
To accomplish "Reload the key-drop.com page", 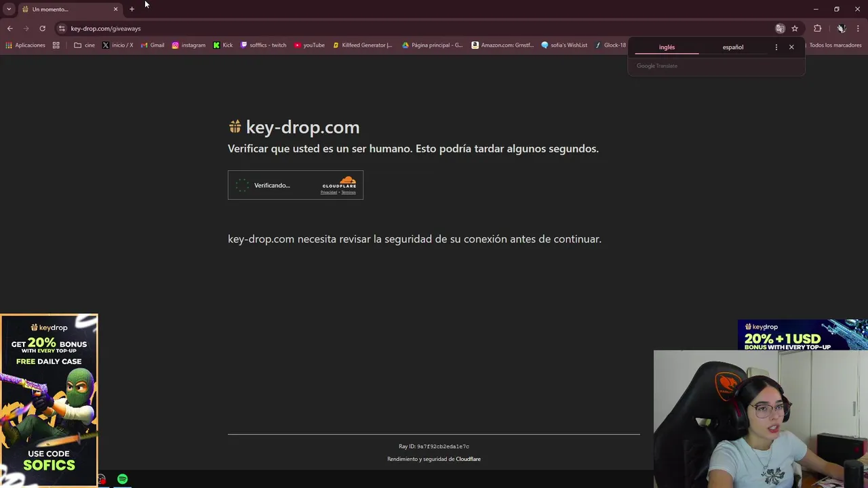I will [42, 28].
